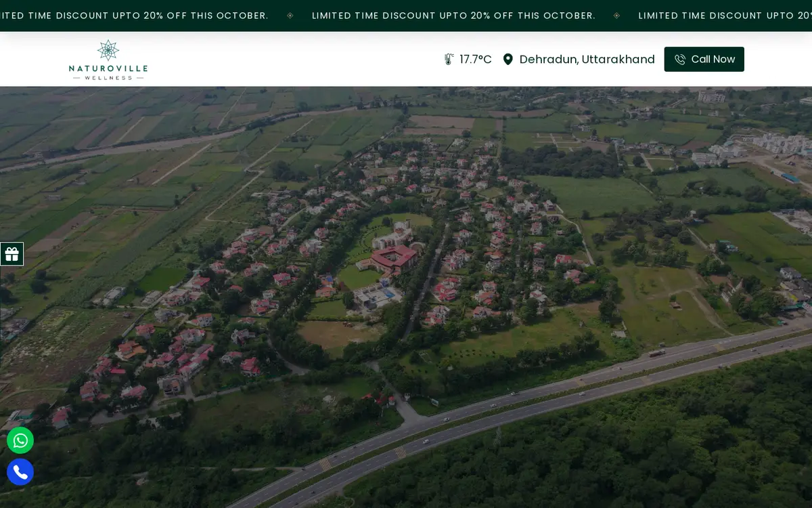Click the aerial resort hero image

coord(406,297)
